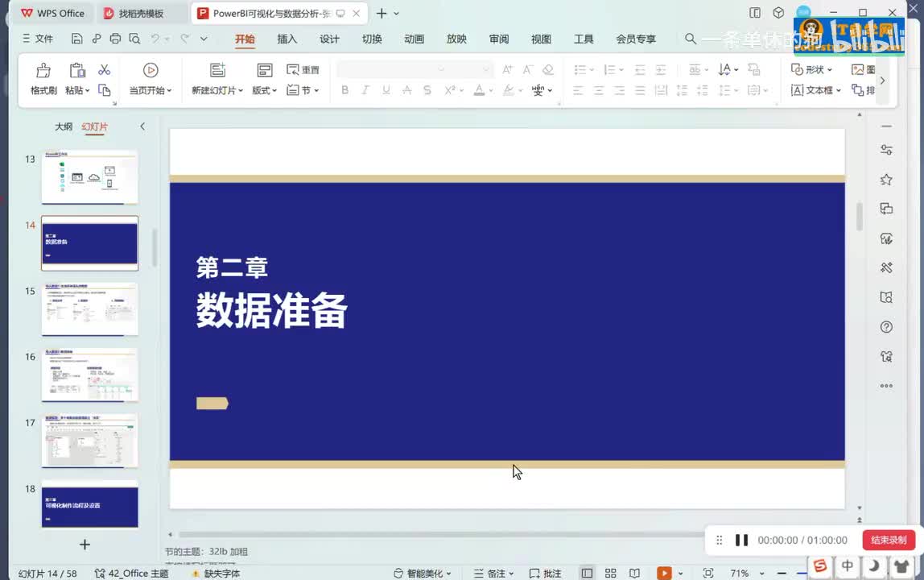
Task: Click the object properties sliders icon in the right sidebar
Action: 886,150
